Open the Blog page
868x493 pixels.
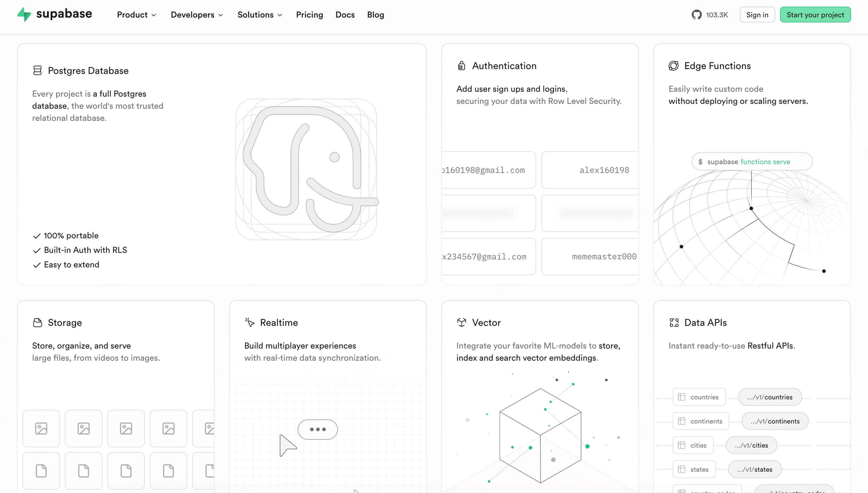coord(376,15)
